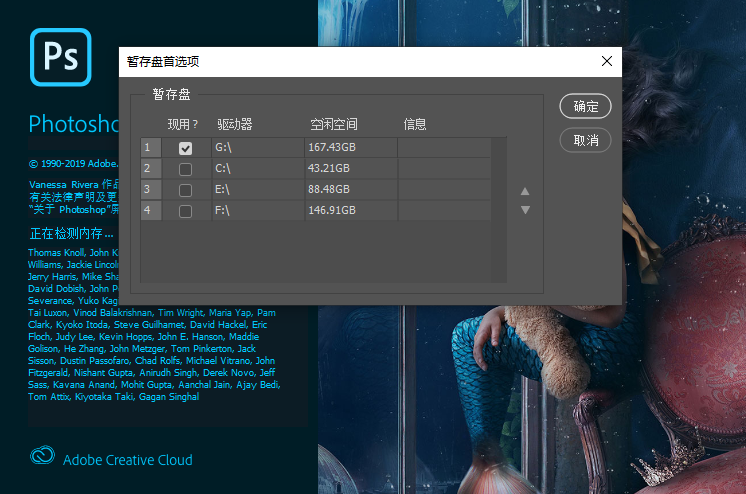Click the 空闲空间 column header

click(334, 125)
